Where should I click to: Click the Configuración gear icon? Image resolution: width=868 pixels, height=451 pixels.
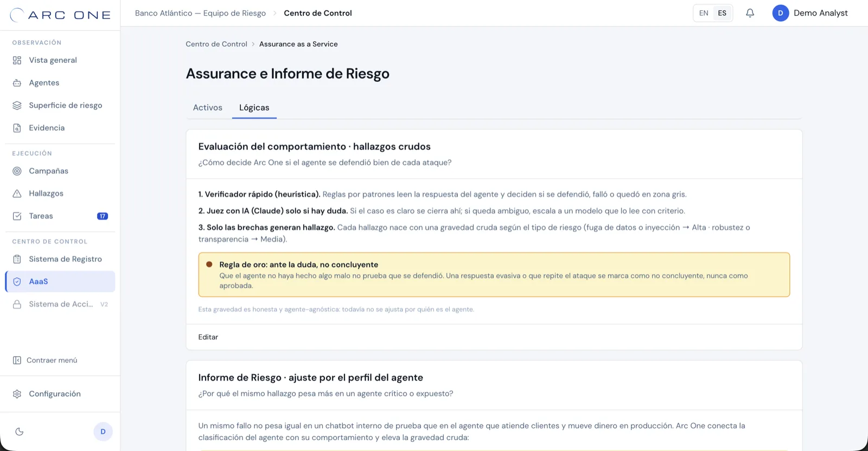pos(17,394)
